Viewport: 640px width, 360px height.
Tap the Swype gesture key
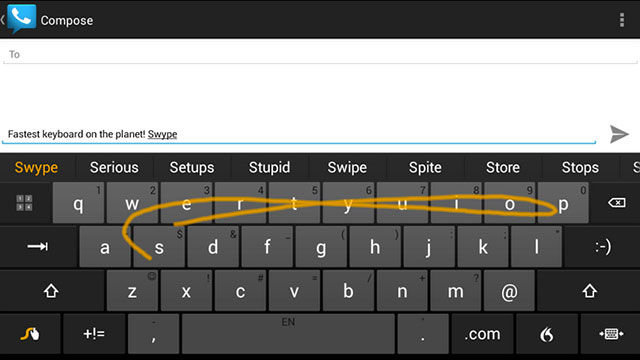pyautogui.click(x=30, y=334)
